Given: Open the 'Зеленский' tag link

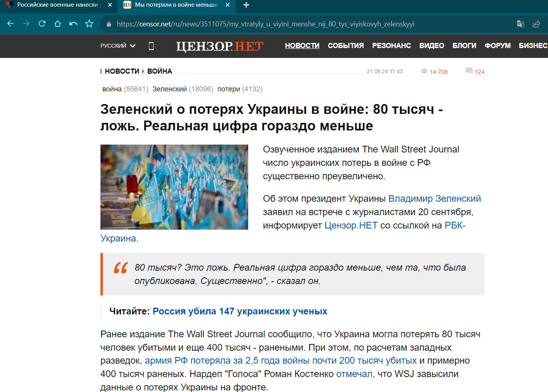Looking at the screenshot, I should tap(169, 89).
